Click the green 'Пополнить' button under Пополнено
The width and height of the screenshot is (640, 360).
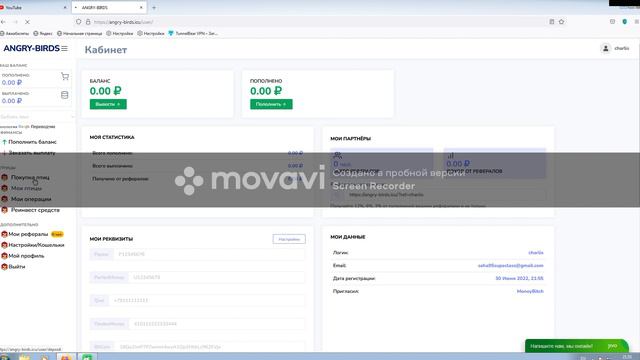271,104
